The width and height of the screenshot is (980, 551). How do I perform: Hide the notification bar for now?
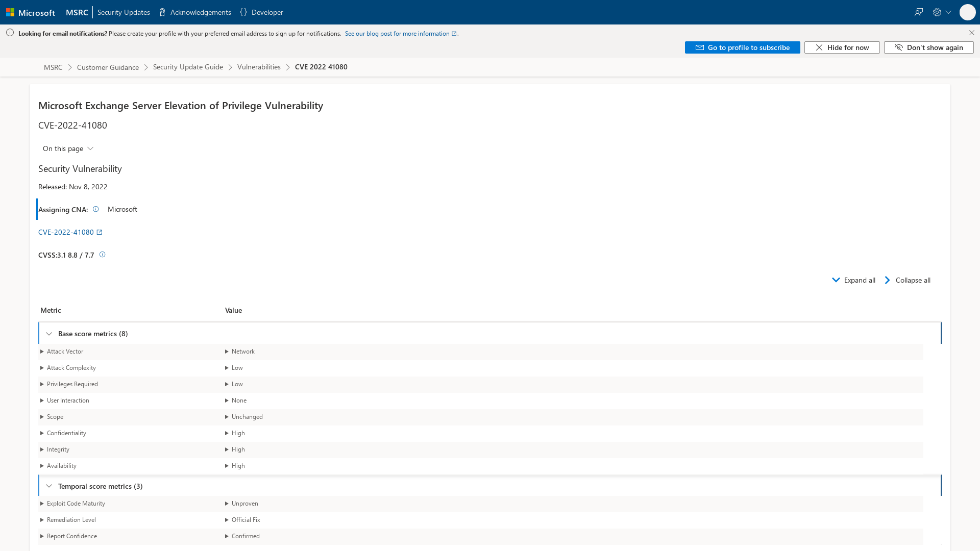point(842,47)
